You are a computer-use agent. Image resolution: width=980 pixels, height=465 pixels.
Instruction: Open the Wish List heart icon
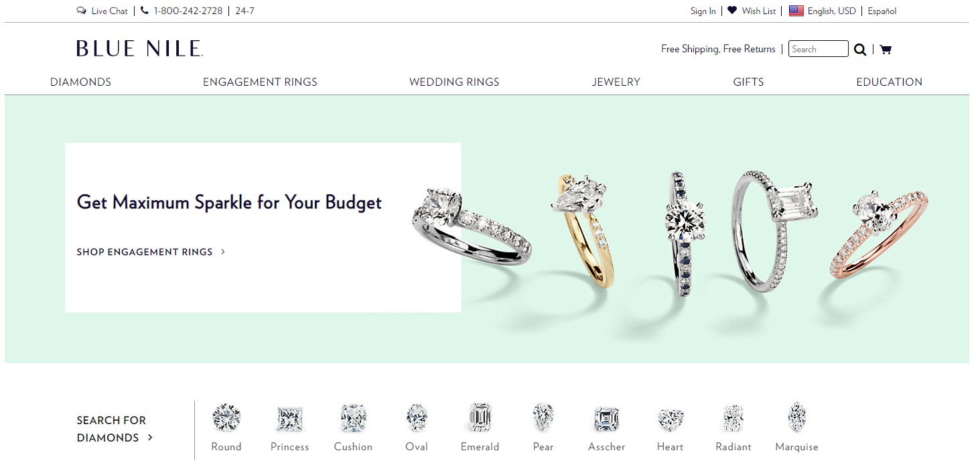(x=732, y=10)
